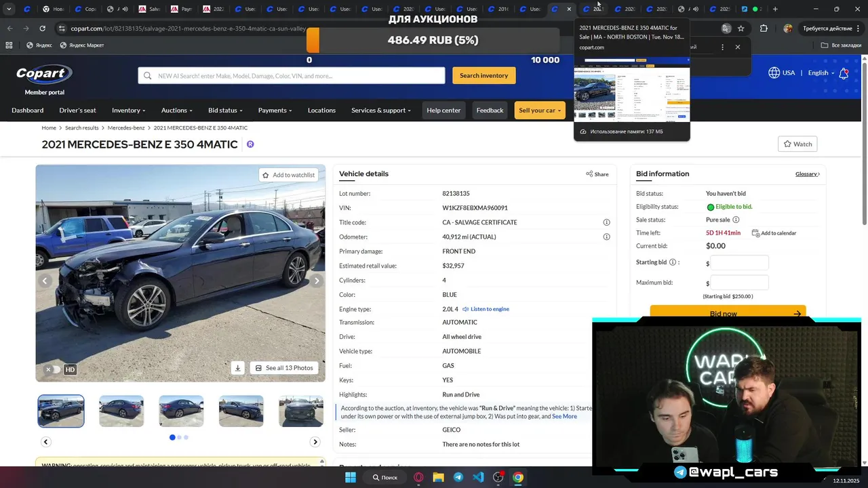Open the Driver's seat menu item

click(77, 110)
